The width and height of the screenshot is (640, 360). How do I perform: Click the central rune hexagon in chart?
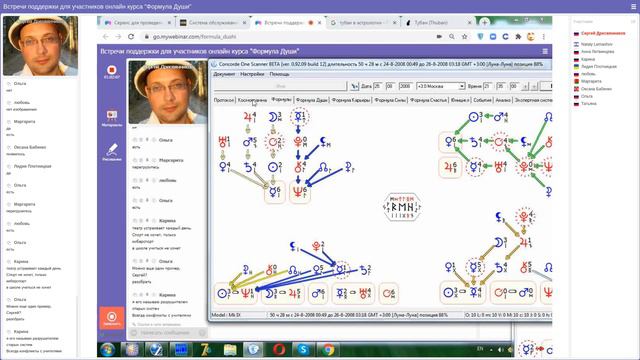pyautogui.click(x=402, y=207)
